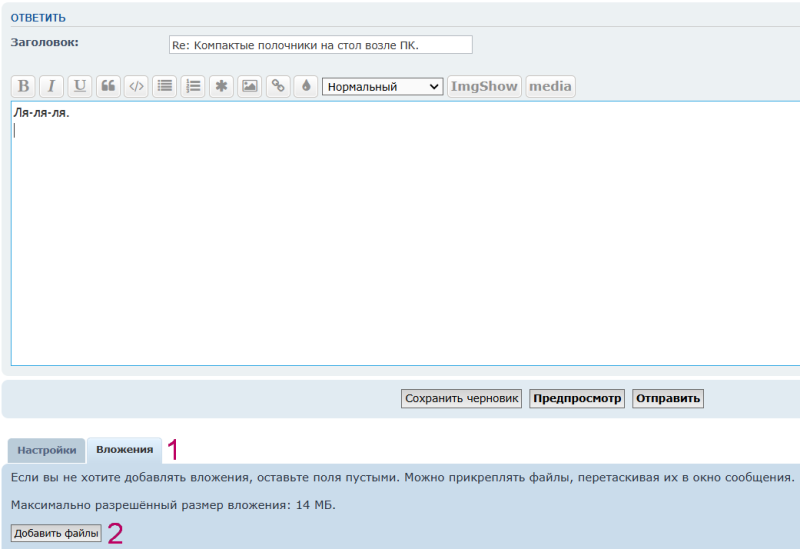Switch to the Настройки tab

46,451
